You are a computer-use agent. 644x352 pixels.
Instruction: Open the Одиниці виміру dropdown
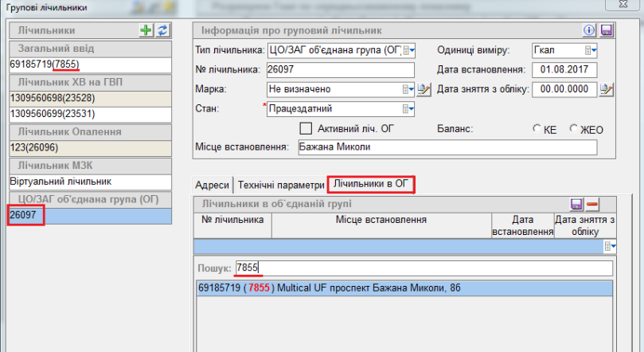(x=592, y=51)
